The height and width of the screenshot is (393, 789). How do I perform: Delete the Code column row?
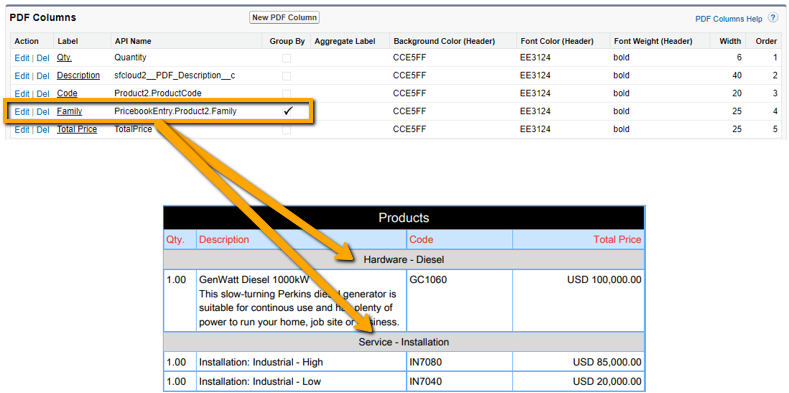tap(43, 94)
